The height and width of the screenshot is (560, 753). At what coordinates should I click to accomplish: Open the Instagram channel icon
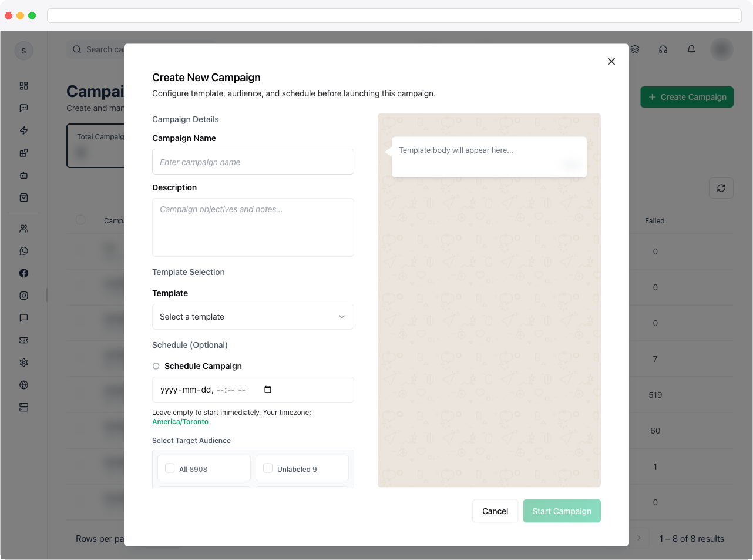[x=23, y=296]
